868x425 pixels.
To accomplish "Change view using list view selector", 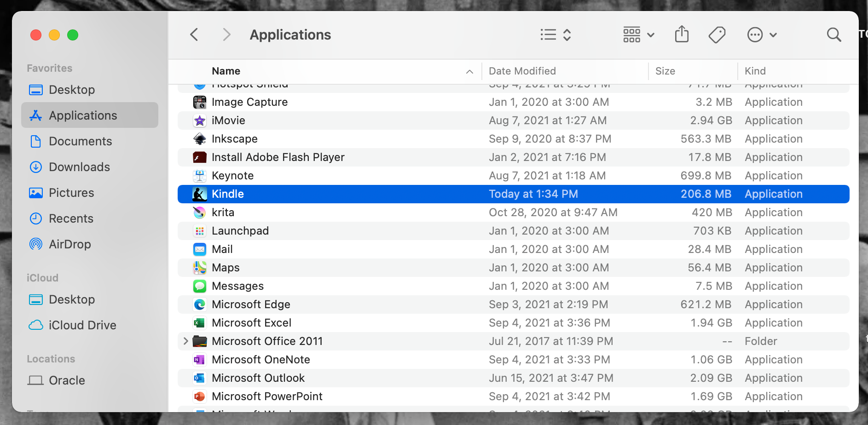I will 556,34.
